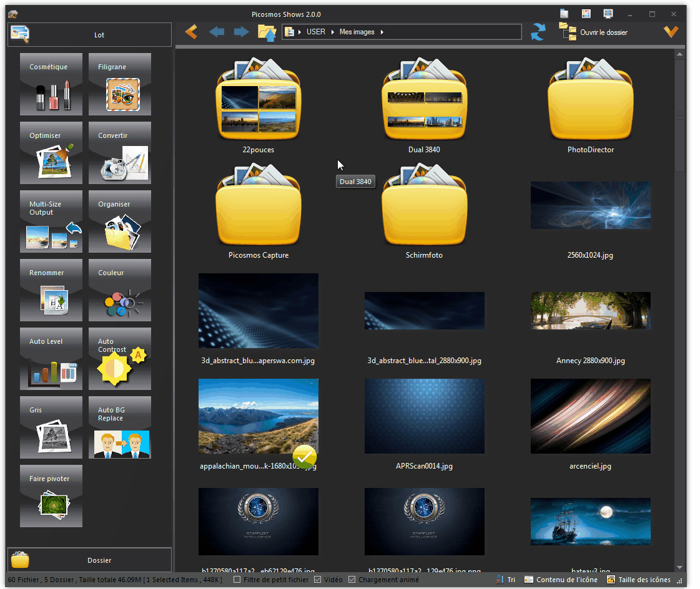Open the Tri sort menu

pyautogui.click(x=505, y=580)
